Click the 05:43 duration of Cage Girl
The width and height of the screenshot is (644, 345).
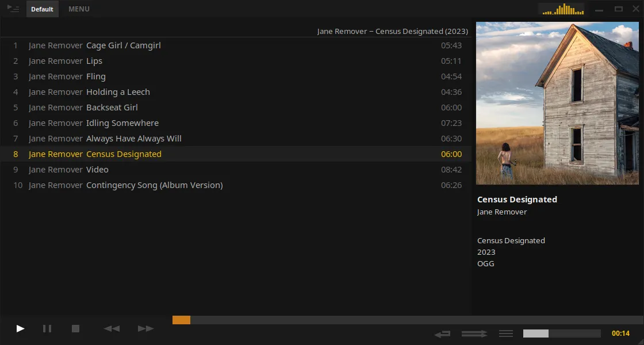pyautogui.click(x=451, y=45)
